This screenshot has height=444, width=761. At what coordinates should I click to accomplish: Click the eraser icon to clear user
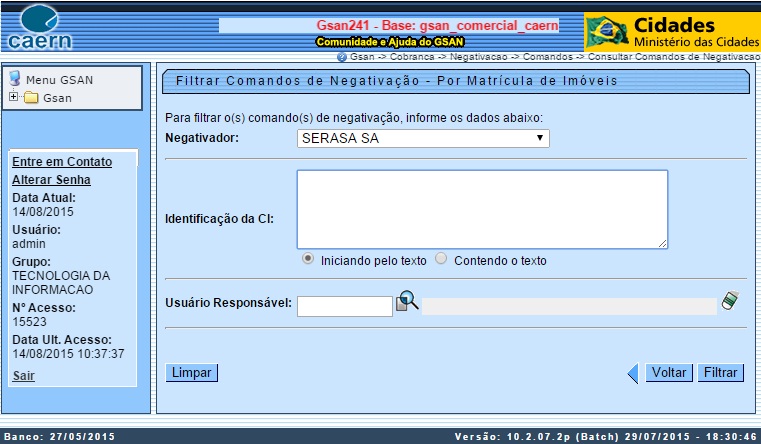pyautogui.click(x=730, y=300)
